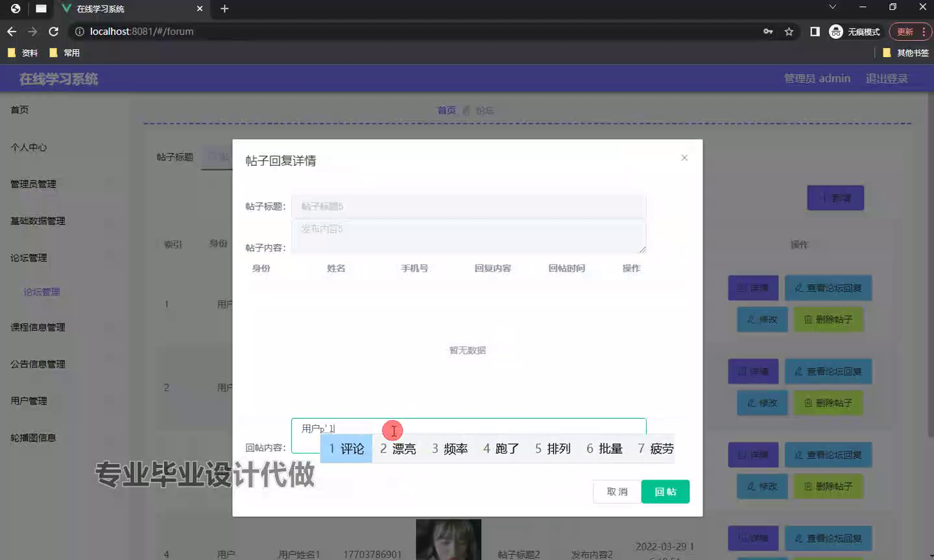Open the 资料 bookmarks folder

(23, 52)
